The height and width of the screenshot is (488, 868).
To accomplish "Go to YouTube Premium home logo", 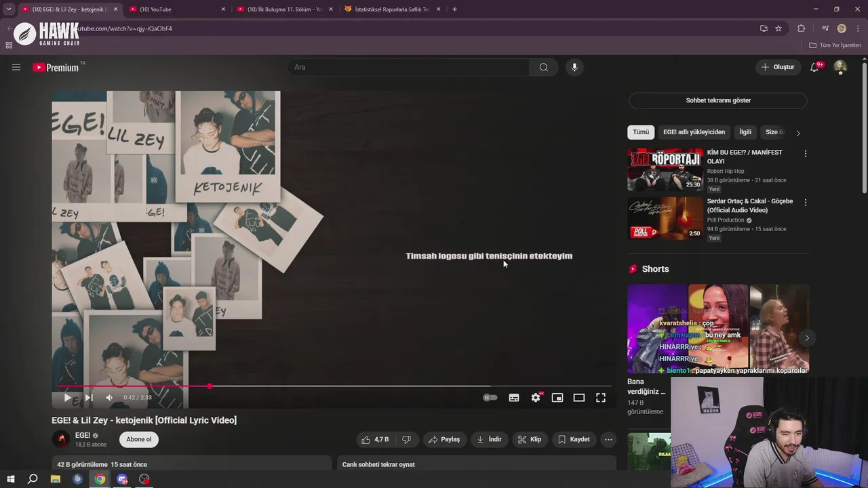I will point(56,67).
